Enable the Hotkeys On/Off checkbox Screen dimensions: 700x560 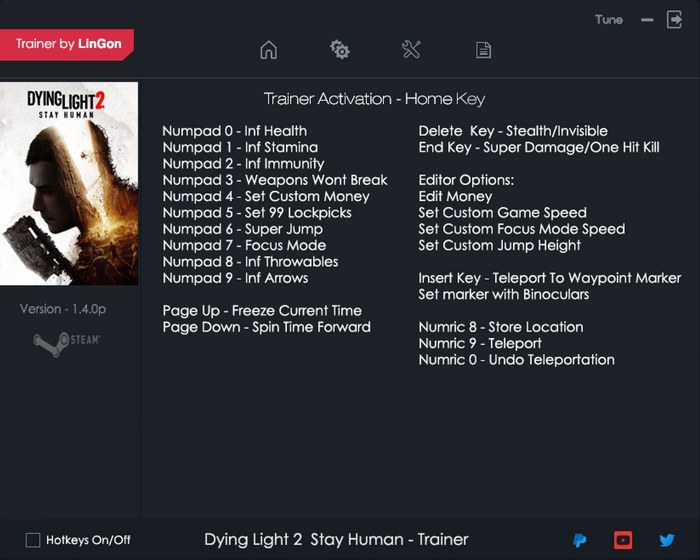[33, 540]
